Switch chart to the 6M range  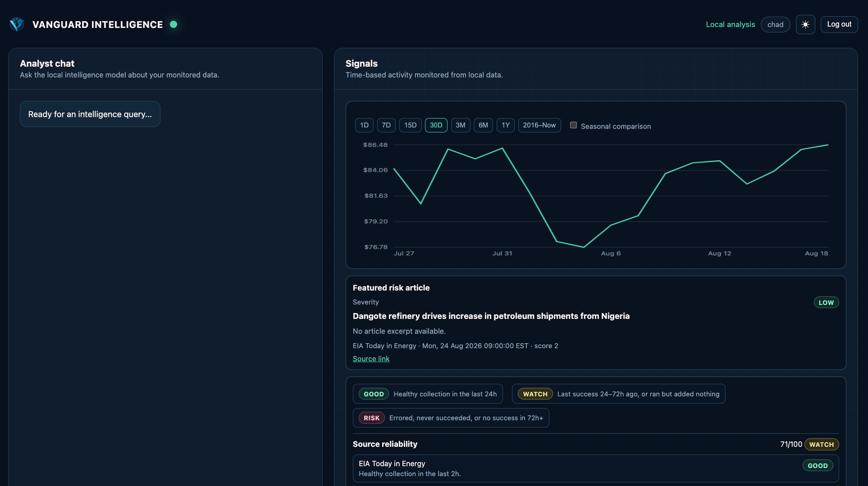click(x=483, y=125)
